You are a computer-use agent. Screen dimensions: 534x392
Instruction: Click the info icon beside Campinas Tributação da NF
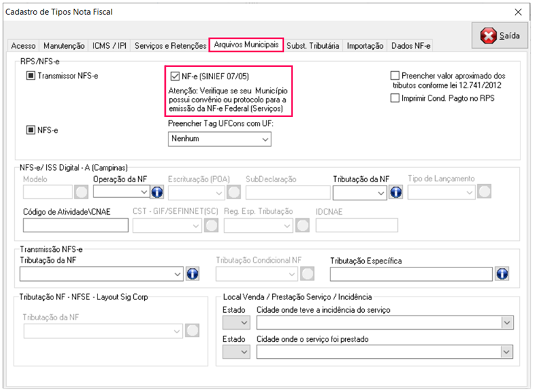(x=396, y=192)
